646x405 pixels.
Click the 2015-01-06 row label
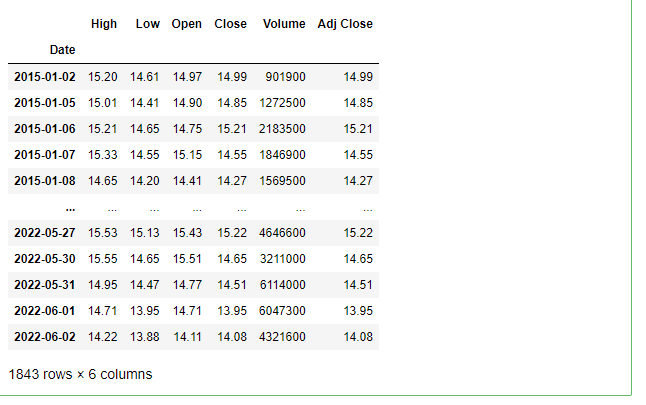pyautogui.click(x=44, y=129)
